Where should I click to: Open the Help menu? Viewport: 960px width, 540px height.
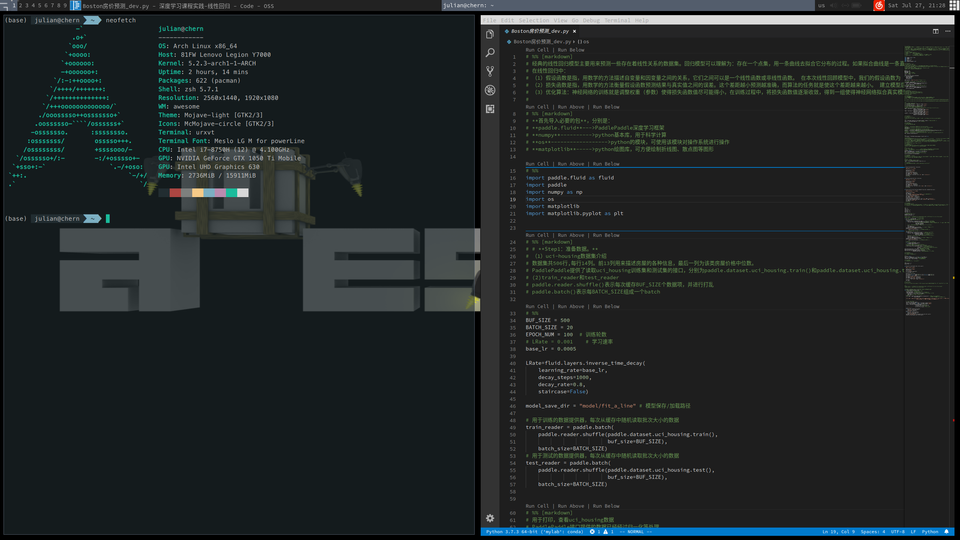tap(642, 20)
